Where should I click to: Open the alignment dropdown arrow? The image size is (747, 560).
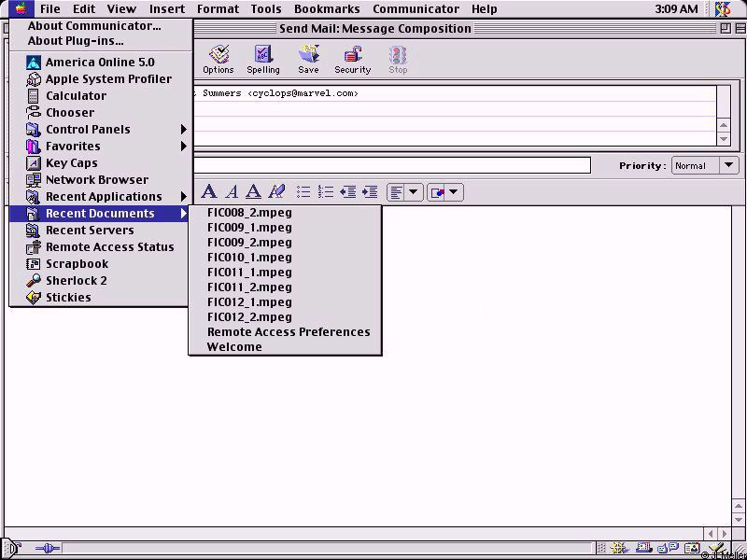pos(413,192)
